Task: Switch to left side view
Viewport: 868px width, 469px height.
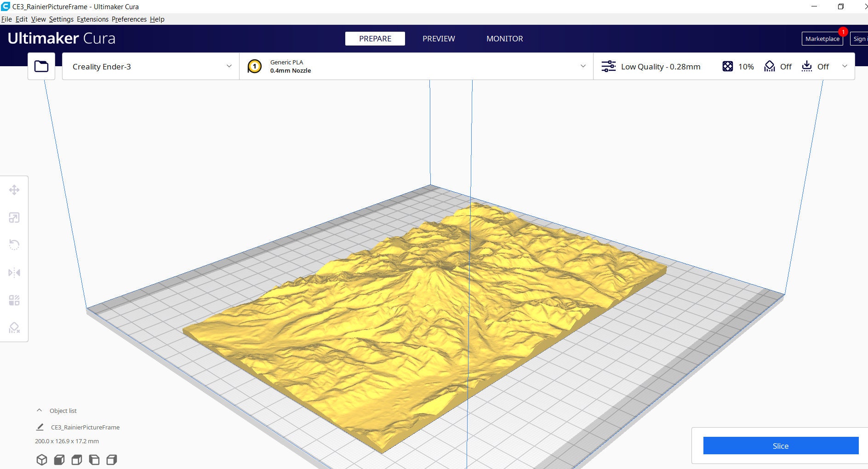Action: point(95,459)
